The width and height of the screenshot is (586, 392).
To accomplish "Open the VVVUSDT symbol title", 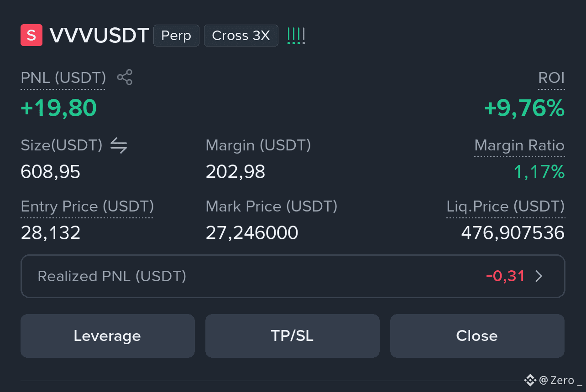I will pos(99,36).
